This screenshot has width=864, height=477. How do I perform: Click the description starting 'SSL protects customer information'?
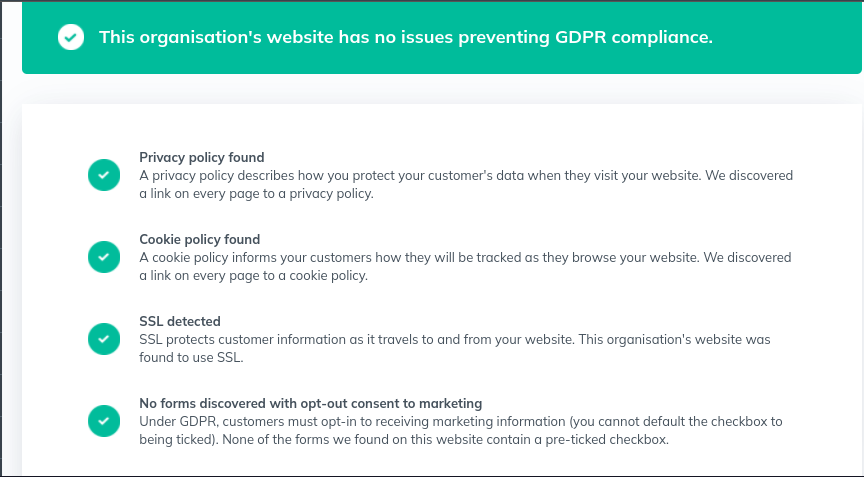click(x=454, y=339)
